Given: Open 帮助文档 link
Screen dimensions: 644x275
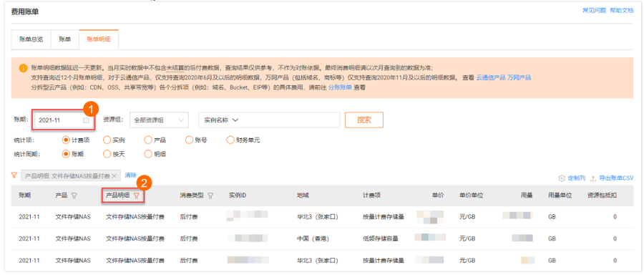Looking at the screenshot, I should point(621,11).
